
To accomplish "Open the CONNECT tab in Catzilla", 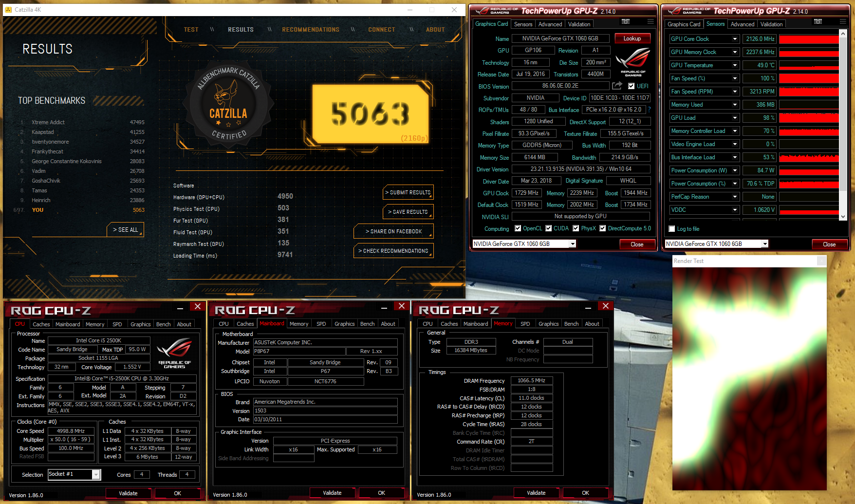I will (382, 30).
